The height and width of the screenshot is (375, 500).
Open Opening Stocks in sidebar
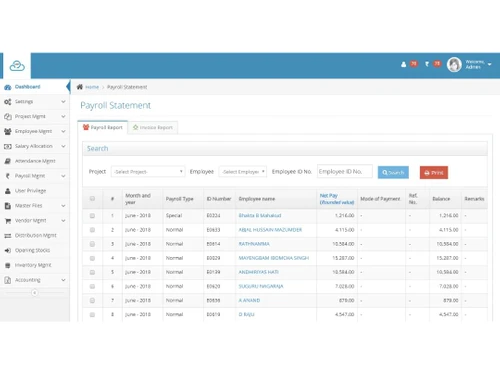coord(35,250)
